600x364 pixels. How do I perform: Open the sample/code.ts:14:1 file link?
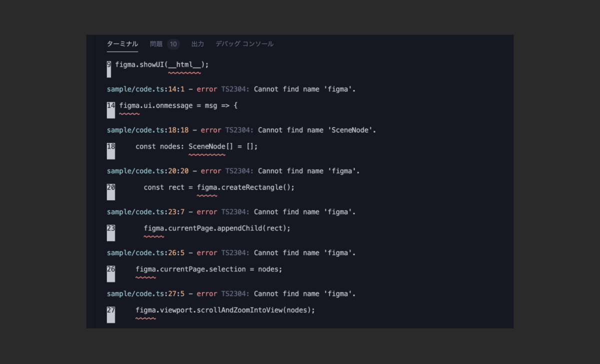pyautogui.click(x=146, y=89)
